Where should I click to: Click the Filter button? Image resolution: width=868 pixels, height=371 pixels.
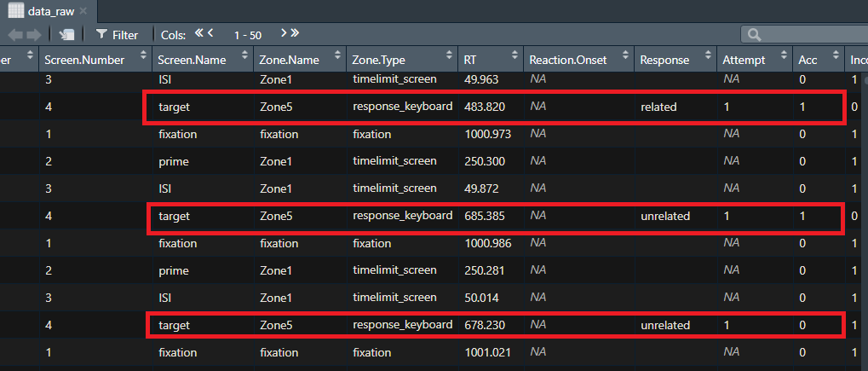pos(118,35)
